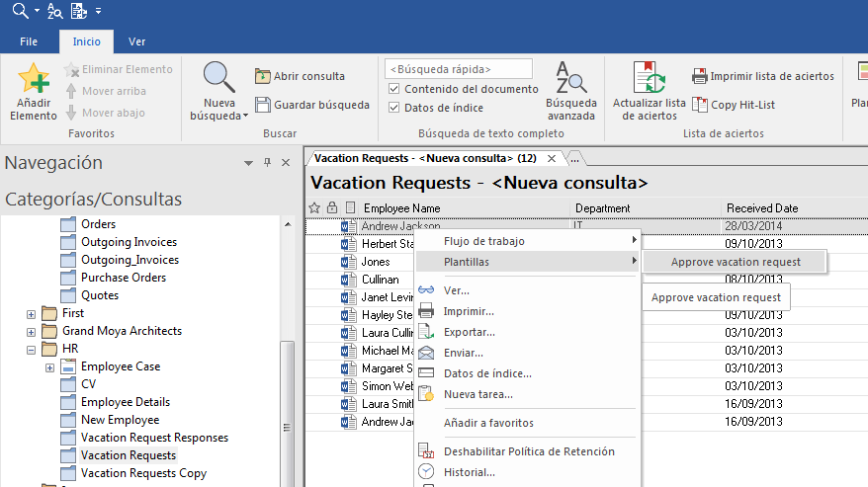
Task: Click Actualizar lista de aciertos icon
Action: click(x=649, y=78)
